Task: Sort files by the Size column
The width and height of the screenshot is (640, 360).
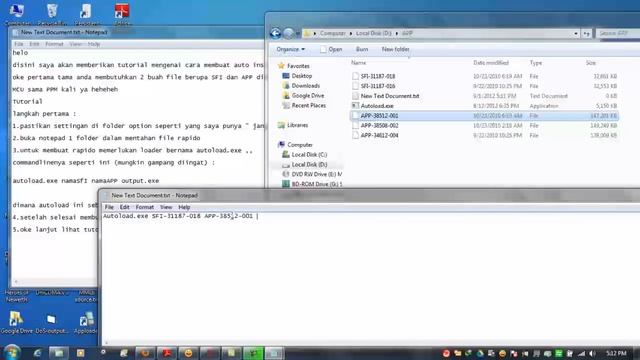Action: click(x=591, y=63)
